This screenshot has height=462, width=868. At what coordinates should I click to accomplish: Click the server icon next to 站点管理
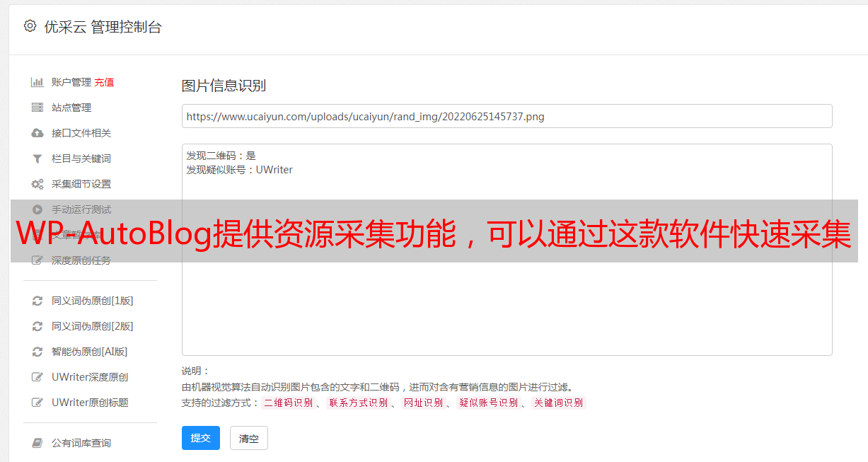point(37,108)
